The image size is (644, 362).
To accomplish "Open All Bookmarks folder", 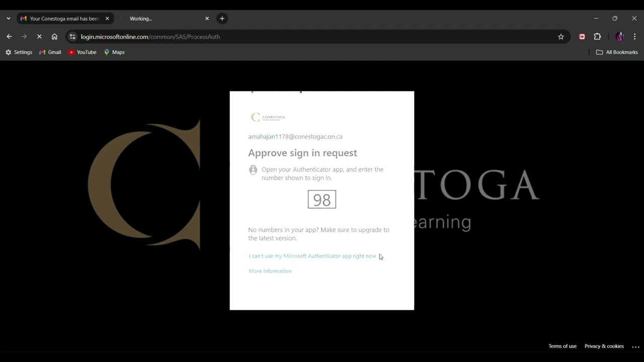I will [x=617, y=52].
